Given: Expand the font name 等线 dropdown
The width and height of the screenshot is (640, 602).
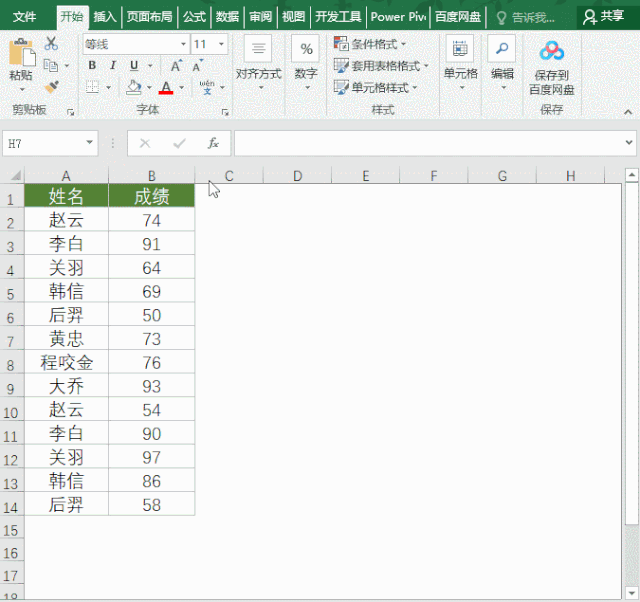Looking at the screenshot, I should pyautogui.click(x=183, y=44).
